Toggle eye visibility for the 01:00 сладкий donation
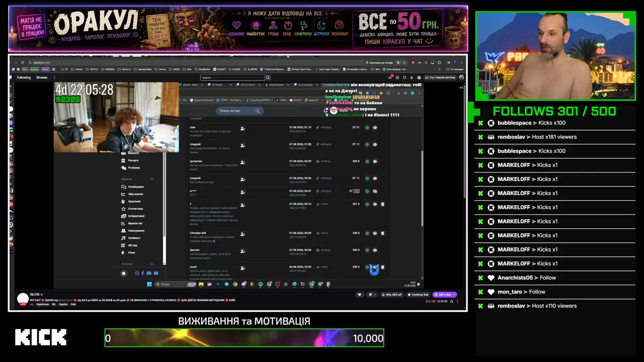 point(375,144)
